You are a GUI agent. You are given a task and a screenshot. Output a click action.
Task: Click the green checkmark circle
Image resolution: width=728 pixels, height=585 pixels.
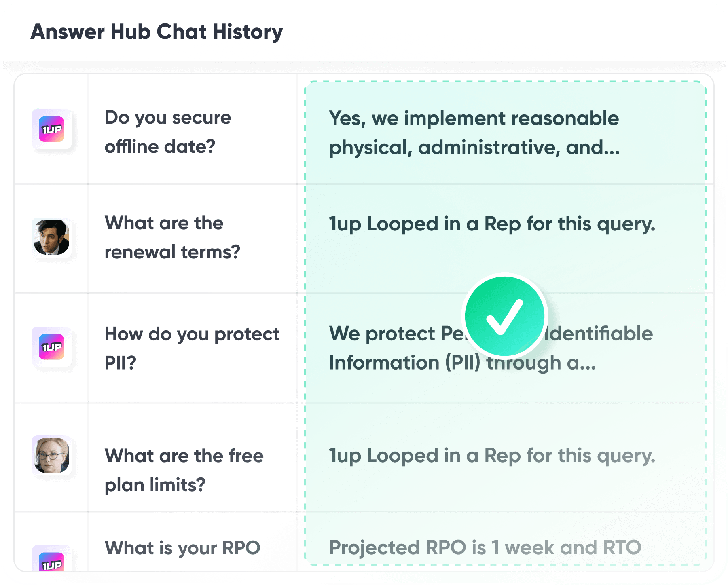pos(504,316)
